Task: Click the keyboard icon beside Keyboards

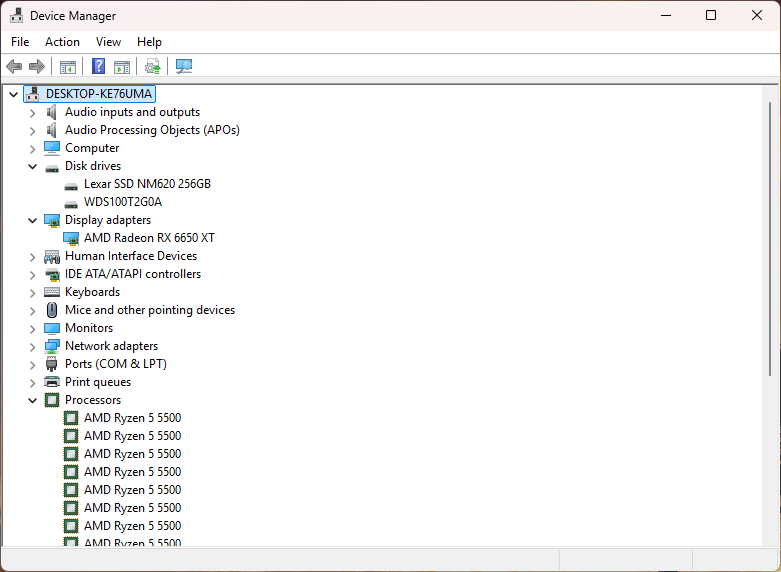Action: (x=52, y=292)
